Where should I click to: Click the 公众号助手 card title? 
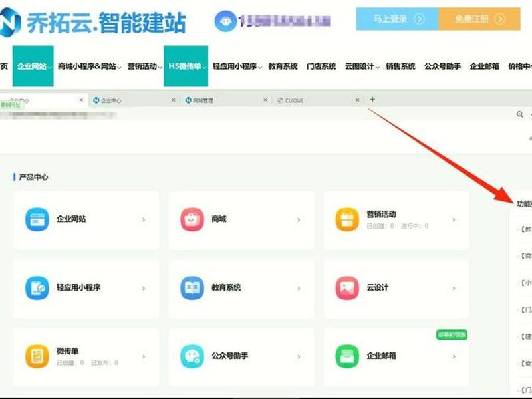coord(229,356)
